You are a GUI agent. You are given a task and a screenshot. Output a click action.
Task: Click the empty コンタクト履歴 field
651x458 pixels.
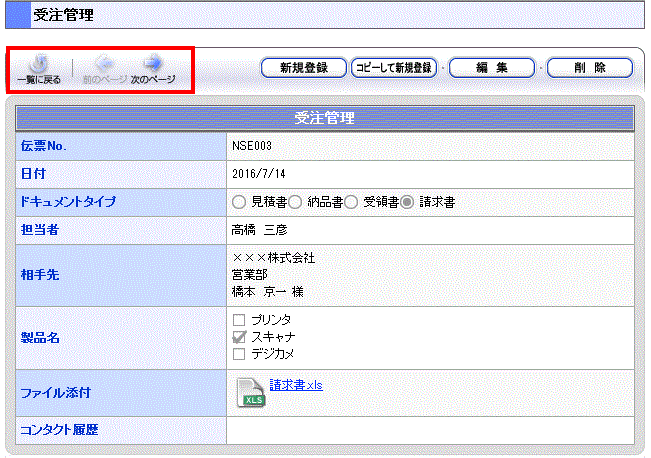click(x=430, y=430)
